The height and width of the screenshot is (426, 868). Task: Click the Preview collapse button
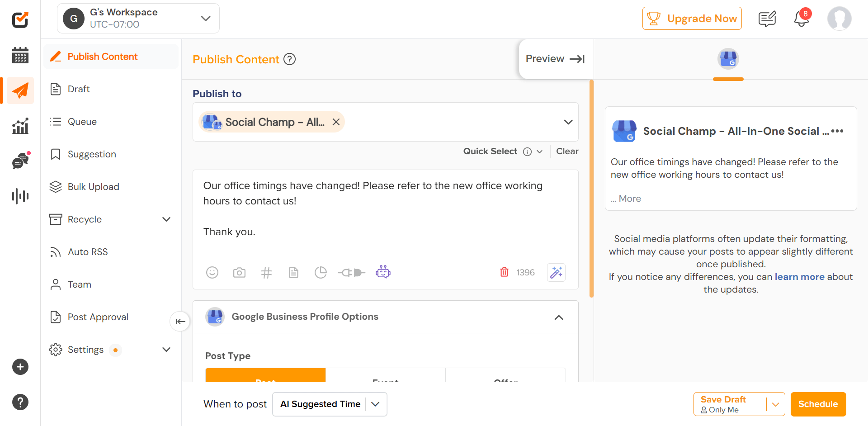coord(555,59)
